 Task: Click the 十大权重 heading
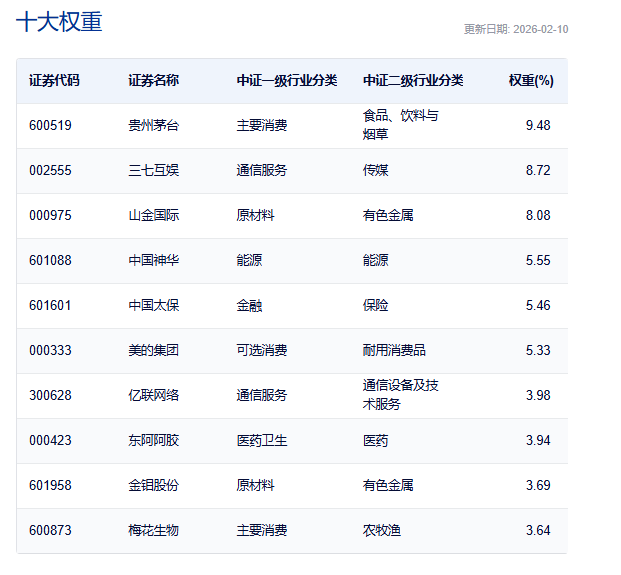59,22
